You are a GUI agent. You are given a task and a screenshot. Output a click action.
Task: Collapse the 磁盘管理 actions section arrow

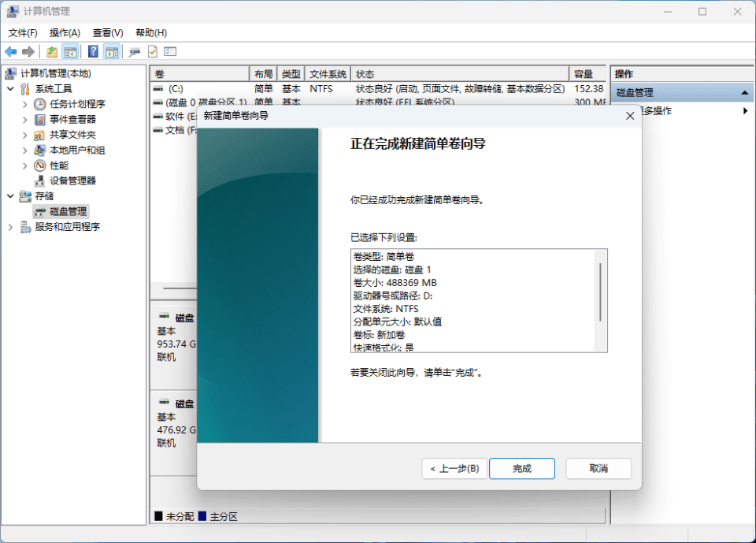(744, 93)
